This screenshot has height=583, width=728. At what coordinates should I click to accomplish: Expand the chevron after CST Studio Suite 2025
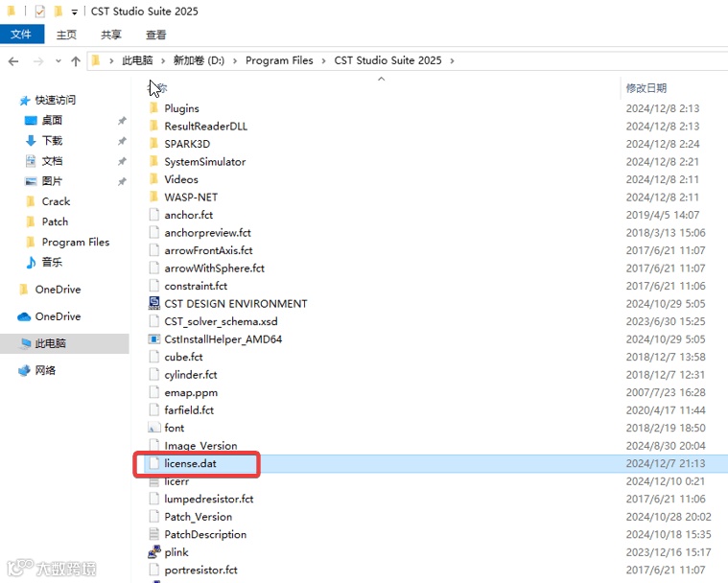(x=452, y=60)
